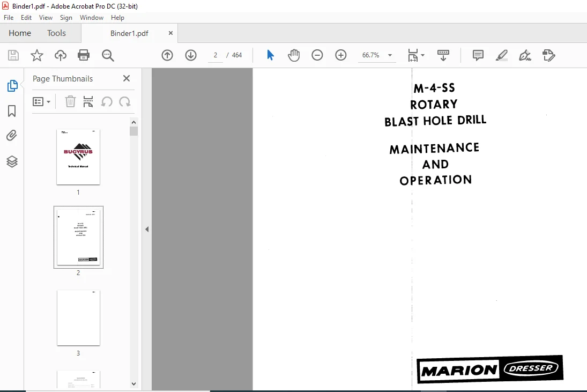Select blank page 3 thumbnail
The height and width of the screenshot is (392, 587).
[x=78, y=318]
